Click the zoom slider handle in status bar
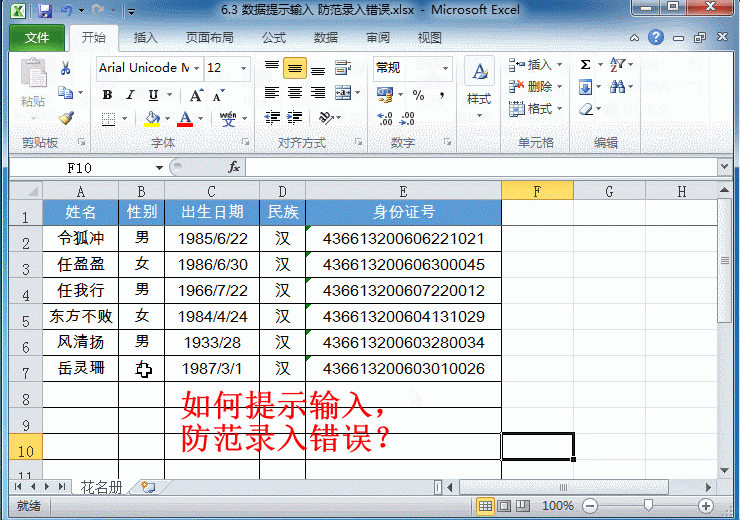740x520 pixels. click(x=648, y=506)
